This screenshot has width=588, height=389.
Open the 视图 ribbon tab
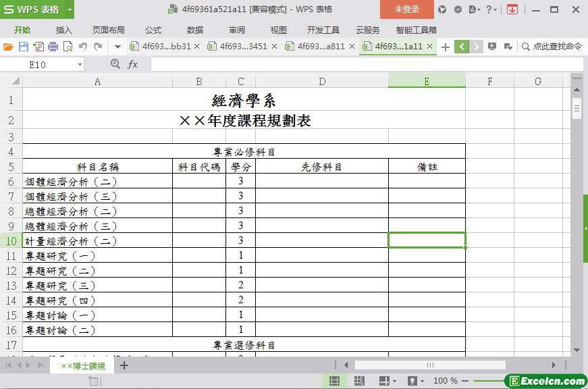click(279, 30)
